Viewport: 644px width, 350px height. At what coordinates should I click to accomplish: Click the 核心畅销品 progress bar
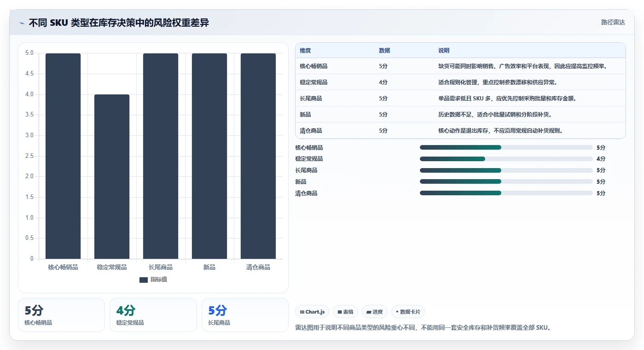pyautogui.click(x=506, y=147)
